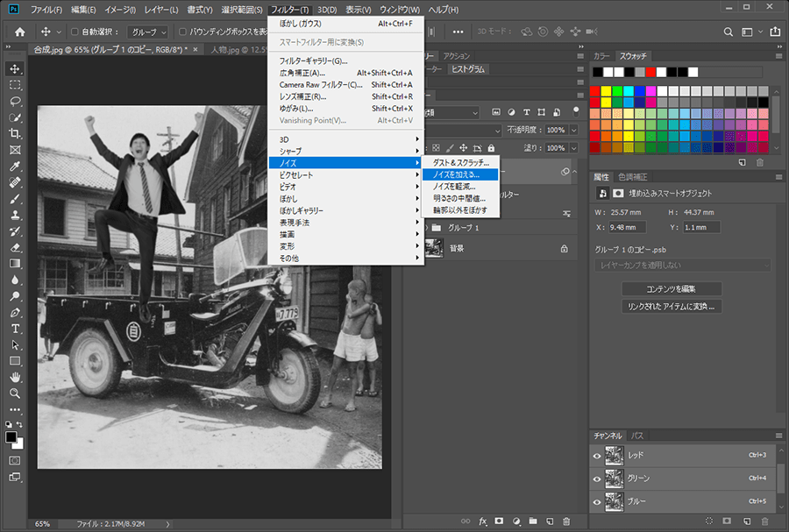Hide the ブルー channel eye icon
Screen dimensions: 789x532
[x=597, y=502]
